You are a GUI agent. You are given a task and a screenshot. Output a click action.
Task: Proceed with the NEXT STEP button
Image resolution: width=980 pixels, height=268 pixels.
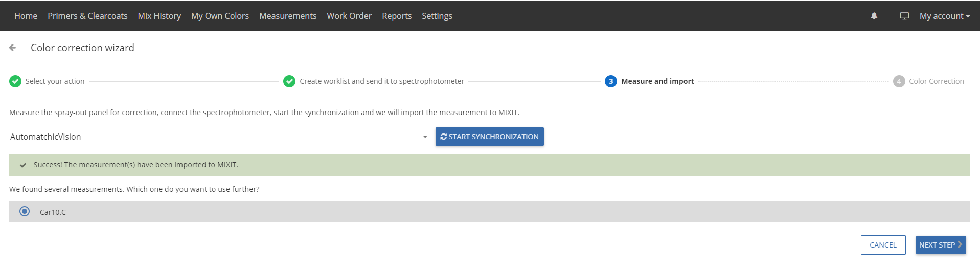coord(941,245)
